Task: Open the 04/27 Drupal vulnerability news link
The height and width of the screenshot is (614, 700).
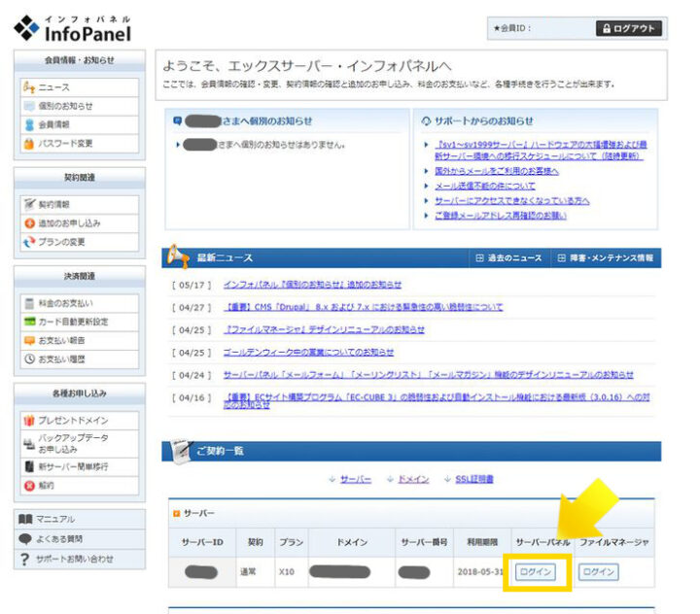Action: (x=363, y=307)
